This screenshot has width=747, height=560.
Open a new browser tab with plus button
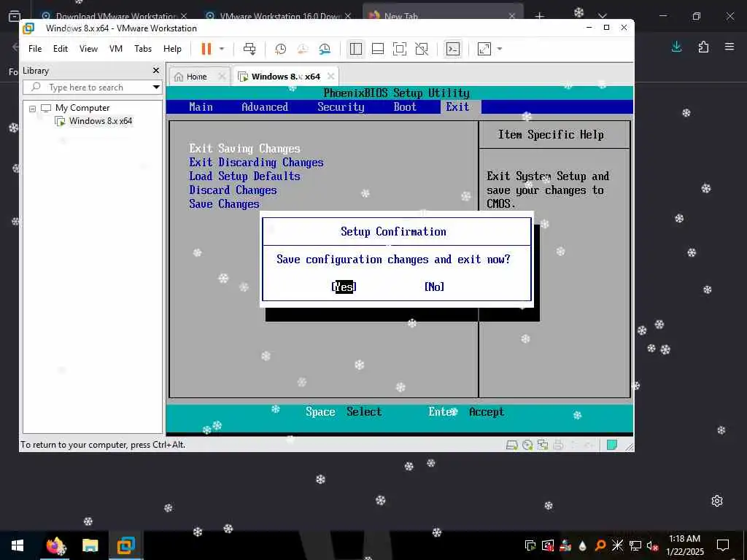tap(539, 15)
